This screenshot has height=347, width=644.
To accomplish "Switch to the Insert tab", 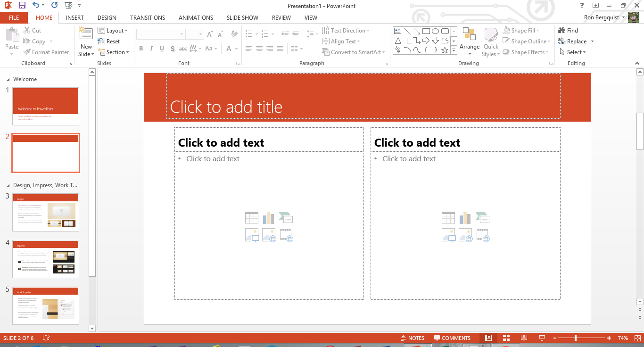I will (x=75, y=18).
